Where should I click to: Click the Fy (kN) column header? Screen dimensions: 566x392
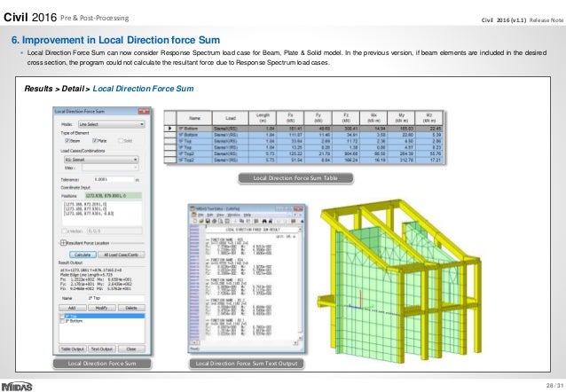point(318,118)
